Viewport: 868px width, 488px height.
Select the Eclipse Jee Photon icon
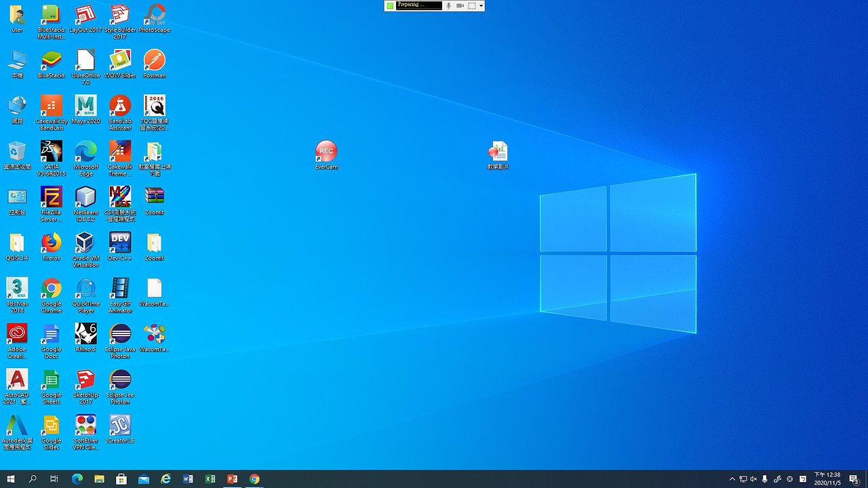[120, 386]
